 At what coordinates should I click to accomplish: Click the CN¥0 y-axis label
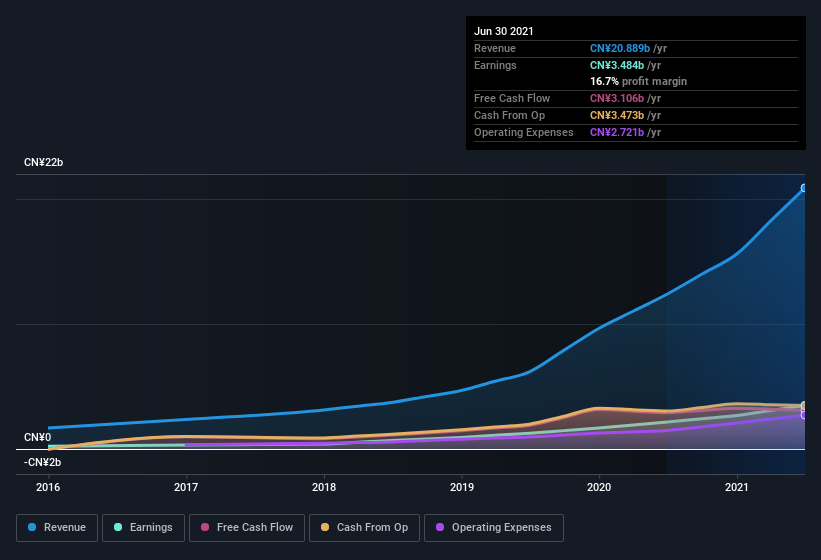click(x=38, y=437)
